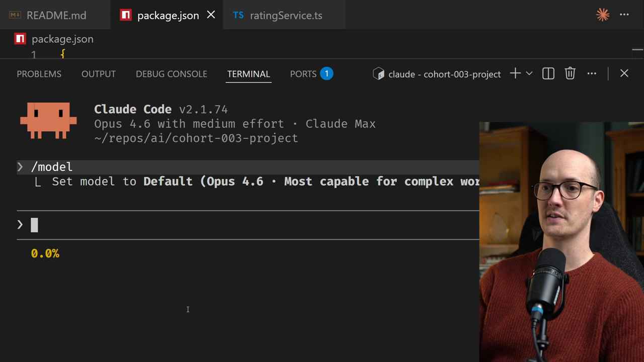Focus the Claude Code prompt input

pyautogui.click(x=248, y=225)
